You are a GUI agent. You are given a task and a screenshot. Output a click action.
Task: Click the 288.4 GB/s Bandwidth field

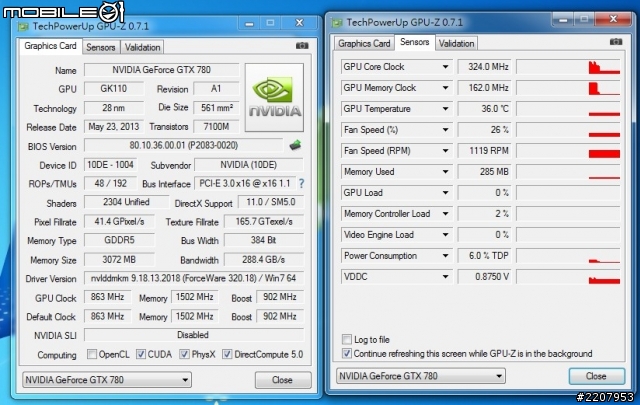pyautogui.click(x=264, y=260)
